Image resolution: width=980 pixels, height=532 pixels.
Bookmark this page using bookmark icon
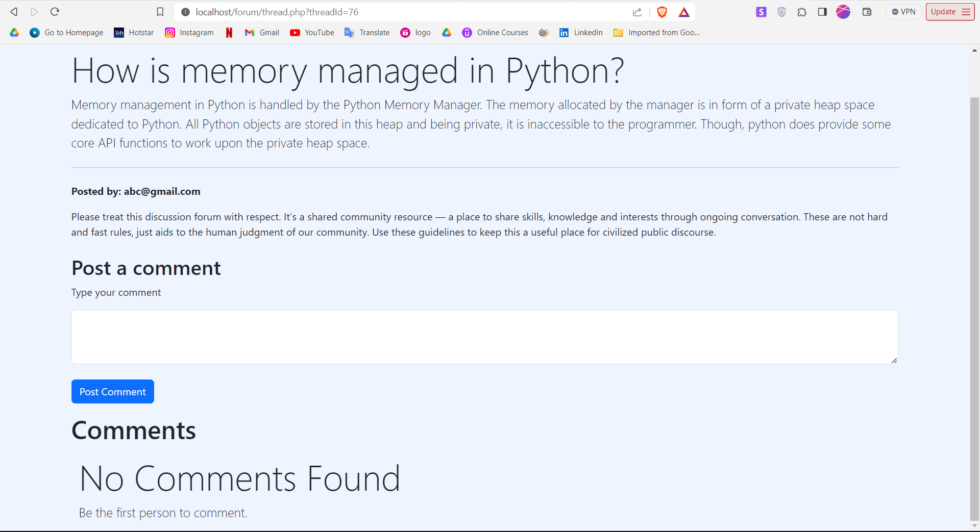pyautogui.click(x=160, y=12)
